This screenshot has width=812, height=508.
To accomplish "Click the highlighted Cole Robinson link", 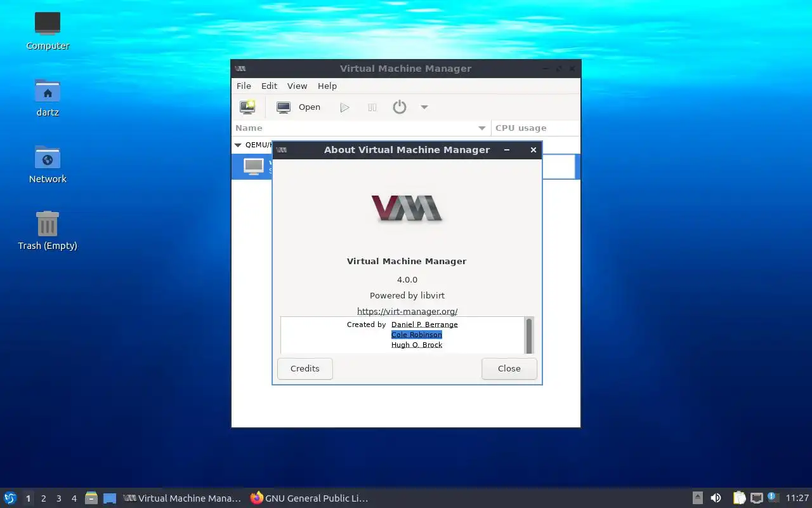I will click(x=417, y=335).
